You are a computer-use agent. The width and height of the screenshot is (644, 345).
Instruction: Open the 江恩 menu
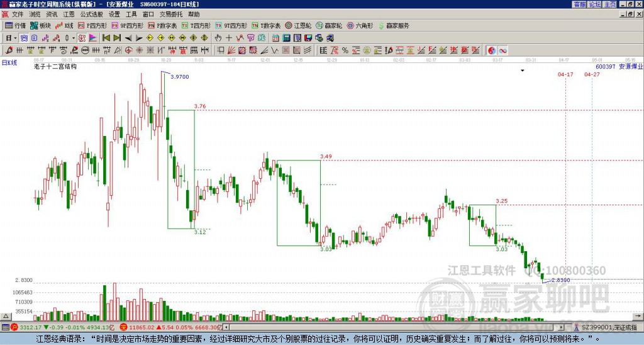[x=69, y=14]
